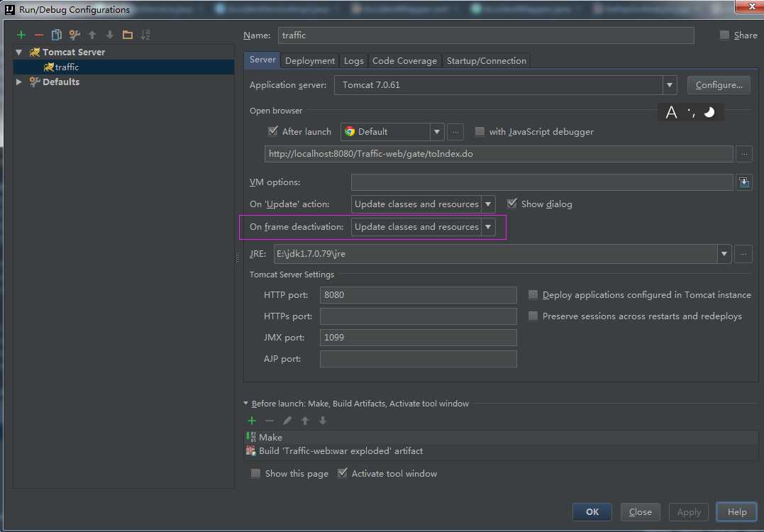Toggle After launch checkbox

click(273, 131)
